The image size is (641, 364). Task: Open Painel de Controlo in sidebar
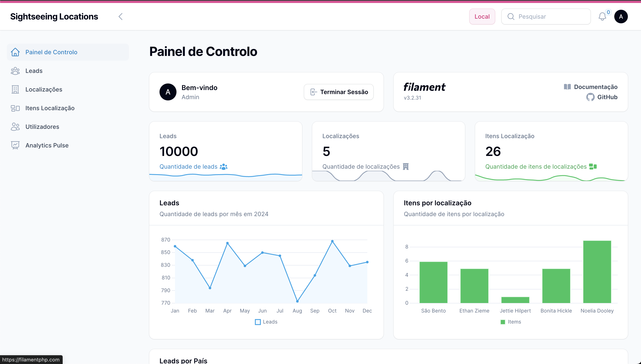point(68,52)
